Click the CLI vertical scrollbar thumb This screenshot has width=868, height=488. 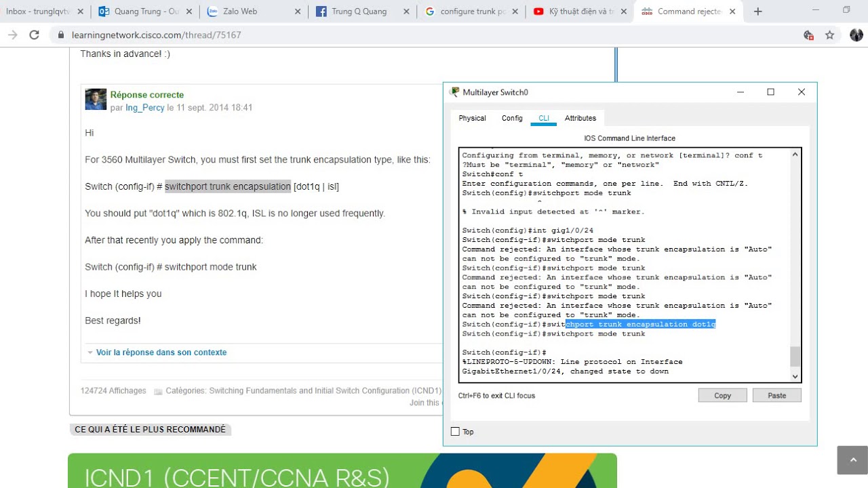click(795, 357)
